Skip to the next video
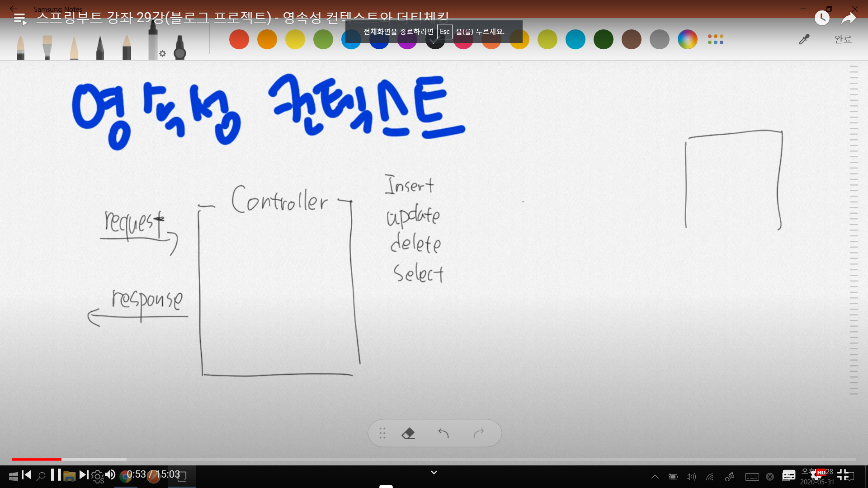The height and width of the screenshot is (488, 868). click(84, 475)
